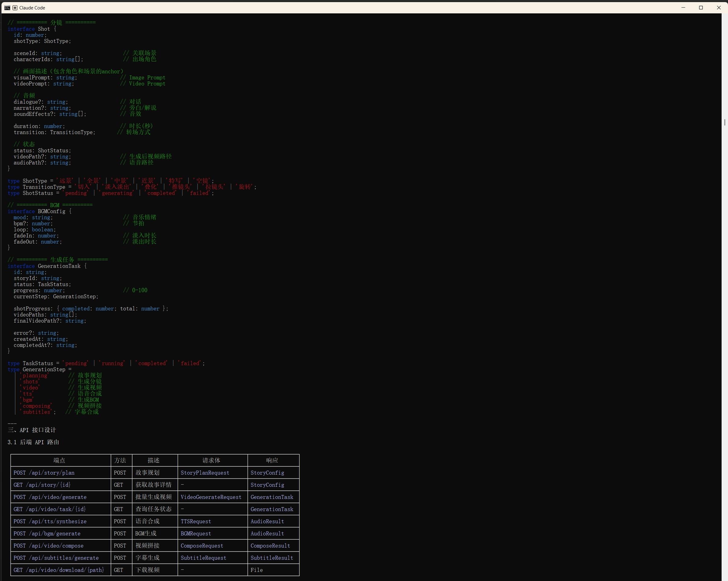Click the 'interface BGMConfig {' line
This screenshot has height=581, width=728.
(x=40, y=212)
